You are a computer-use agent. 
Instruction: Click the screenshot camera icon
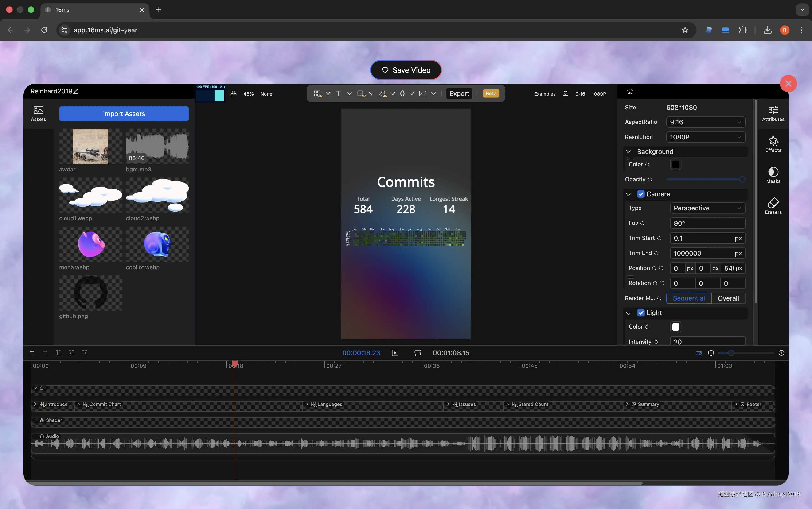click(566, 94)
